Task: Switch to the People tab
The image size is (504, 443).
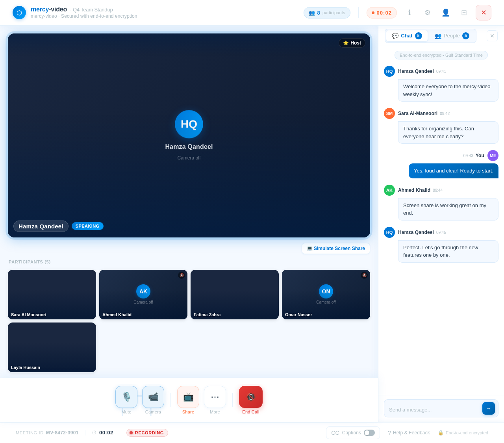Action: coord(451,35)
